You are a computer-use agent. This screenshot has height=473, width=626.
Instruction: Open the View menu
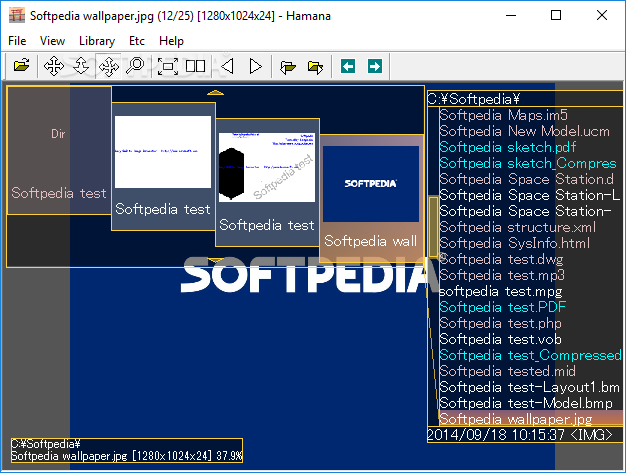52,41
